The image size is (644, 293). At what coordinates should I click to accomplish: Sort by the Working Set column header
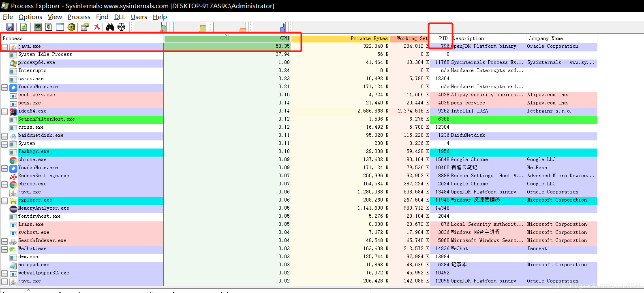[x=409, y=38]
